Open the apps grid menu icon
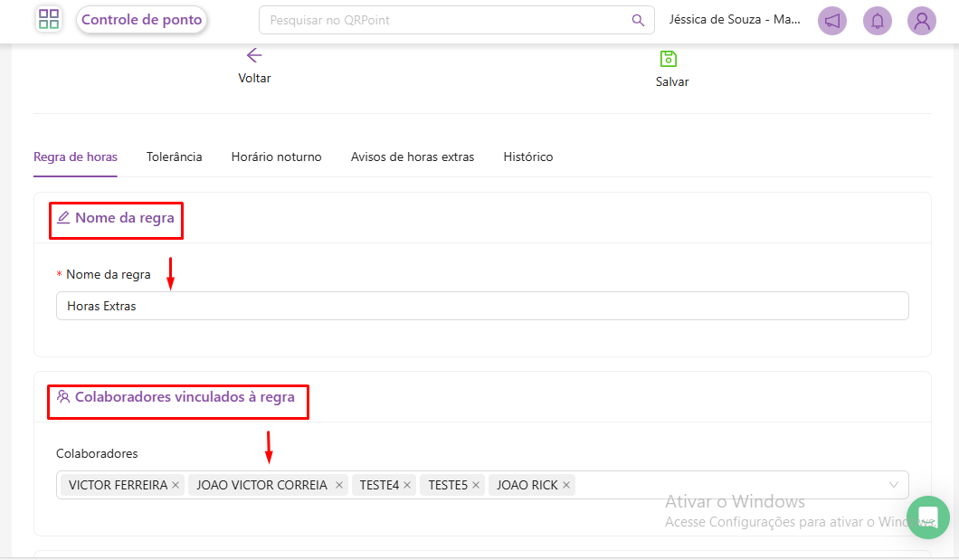 coord(49,20)
